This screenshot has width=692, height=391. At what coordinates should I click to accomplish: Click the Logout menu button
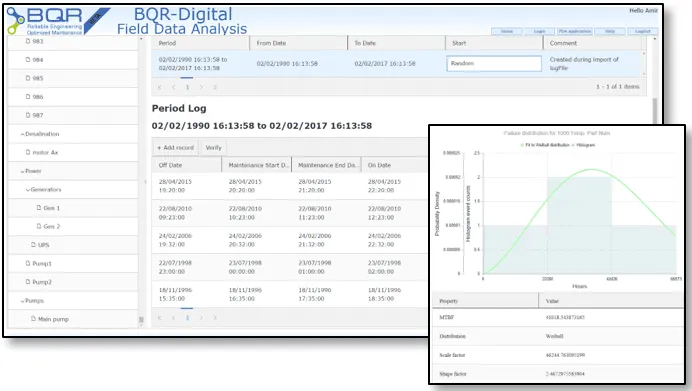pos(643,31)
